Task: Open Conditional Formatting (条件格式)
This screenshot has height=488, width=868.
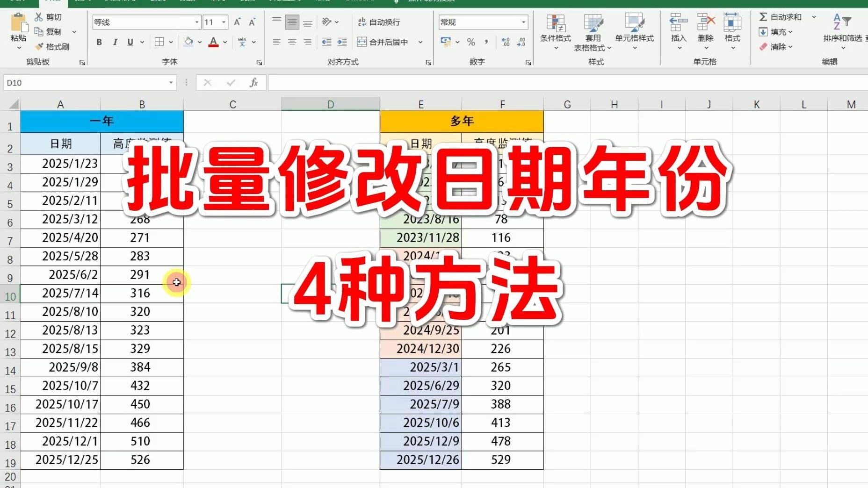Action: (556, 31)
